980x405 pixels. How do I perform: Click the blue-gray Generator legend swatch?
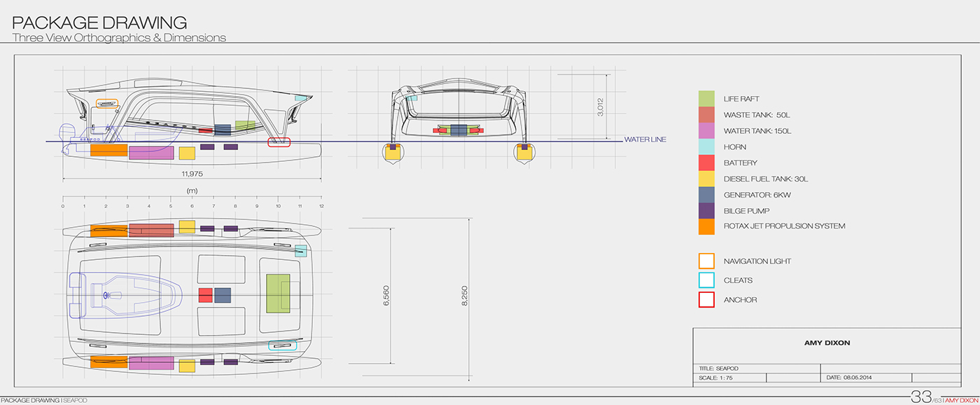click(x=706, y=195)
